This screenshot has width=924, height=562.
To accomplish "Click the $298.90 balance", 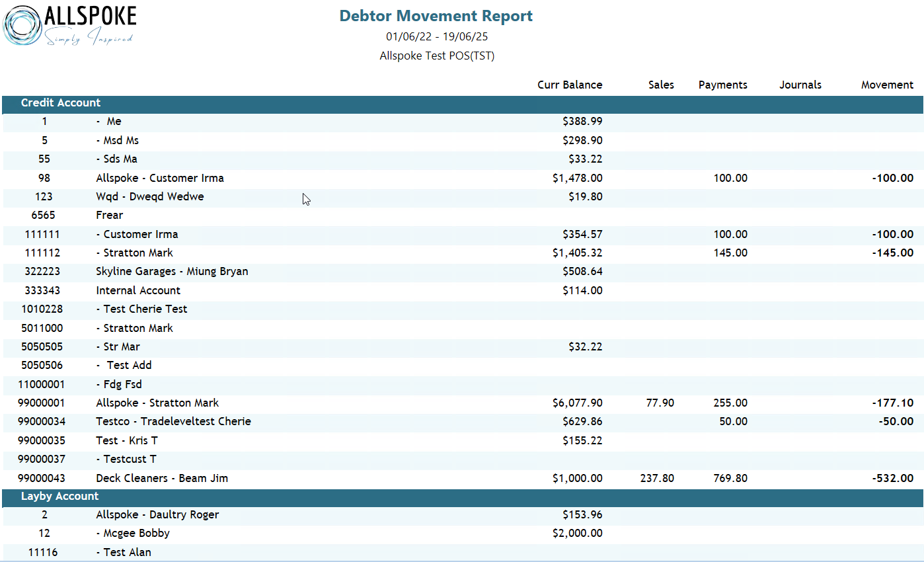I will pos(582,140).
